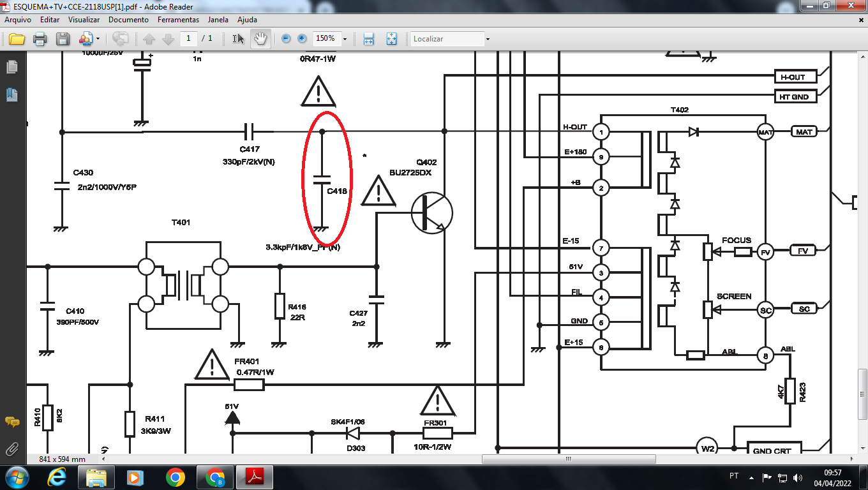Viewport: 868px width, 490px height.
Task: Click the Show desktop strip beside clock
Action: [863, 477]
